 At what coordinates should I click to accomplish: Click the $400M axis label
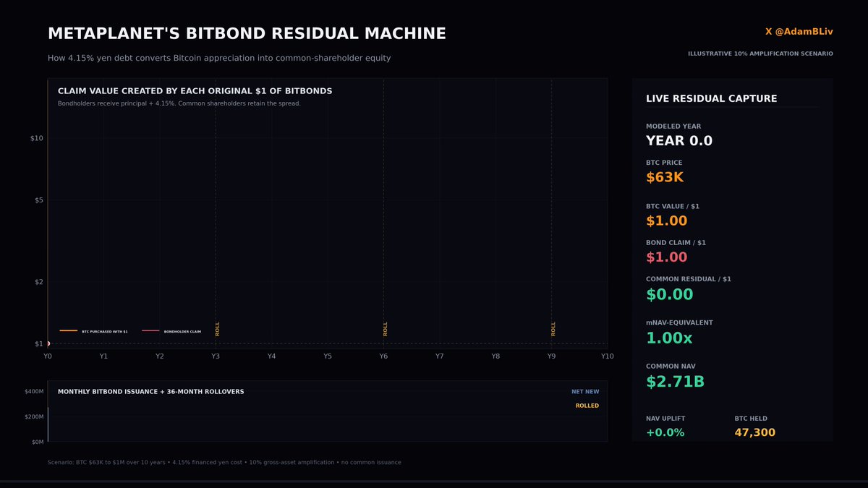click(34, 392)
